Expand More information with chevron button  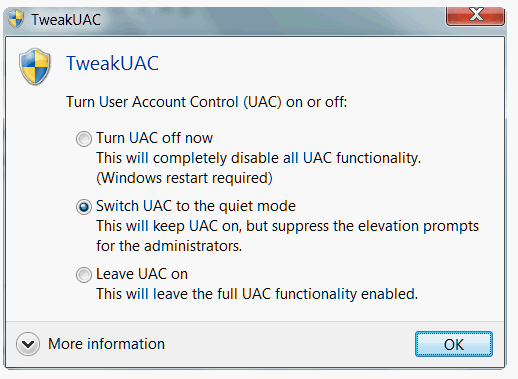point(28,344)
